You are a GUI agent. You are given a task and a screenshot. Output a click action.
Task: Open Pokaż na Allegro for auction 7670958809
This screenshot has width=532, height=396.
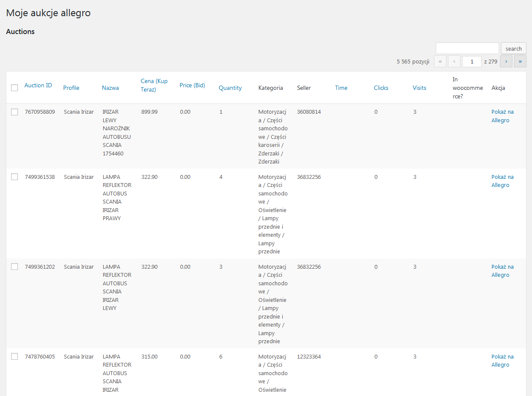503,116
